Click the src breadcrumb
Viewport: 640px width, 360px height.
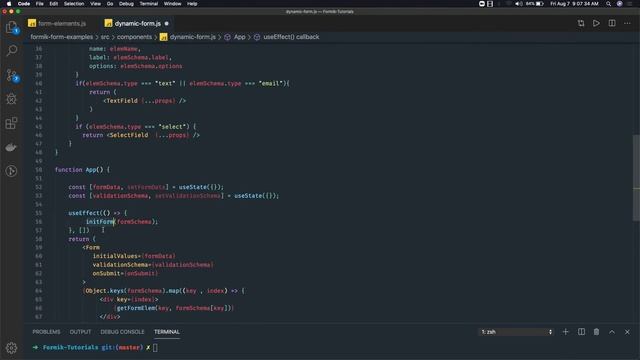tap(105, 37)
